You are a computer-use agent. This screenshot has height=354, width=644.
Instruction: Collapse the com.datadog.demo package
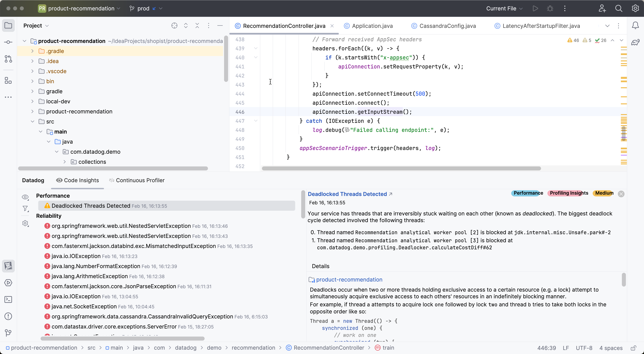(57, 152)
